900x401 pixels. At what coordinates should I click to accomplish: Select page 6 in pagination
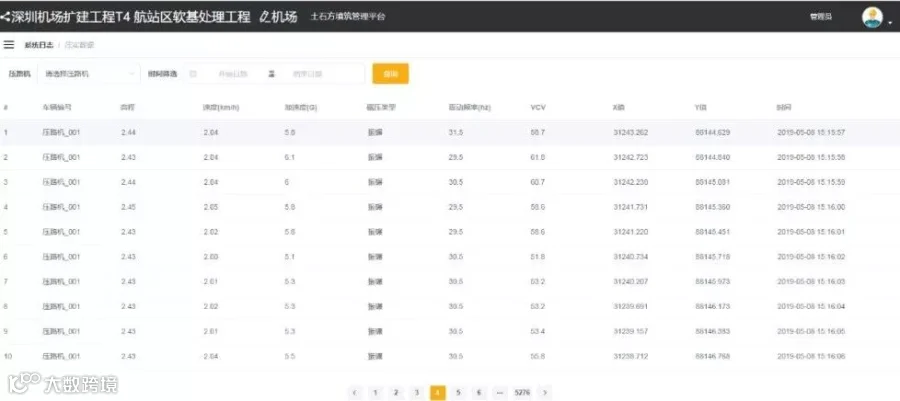click(x=479, y=392)
